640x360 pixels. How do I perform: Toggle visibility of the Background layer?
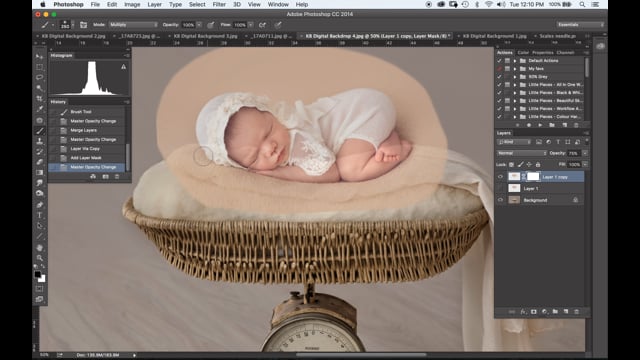[x=500, y=200]
